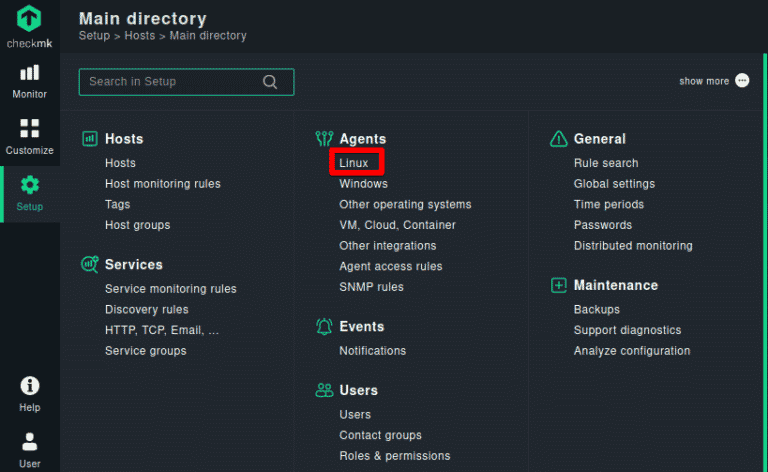Open the Backups page

click(x=597, y=310)
